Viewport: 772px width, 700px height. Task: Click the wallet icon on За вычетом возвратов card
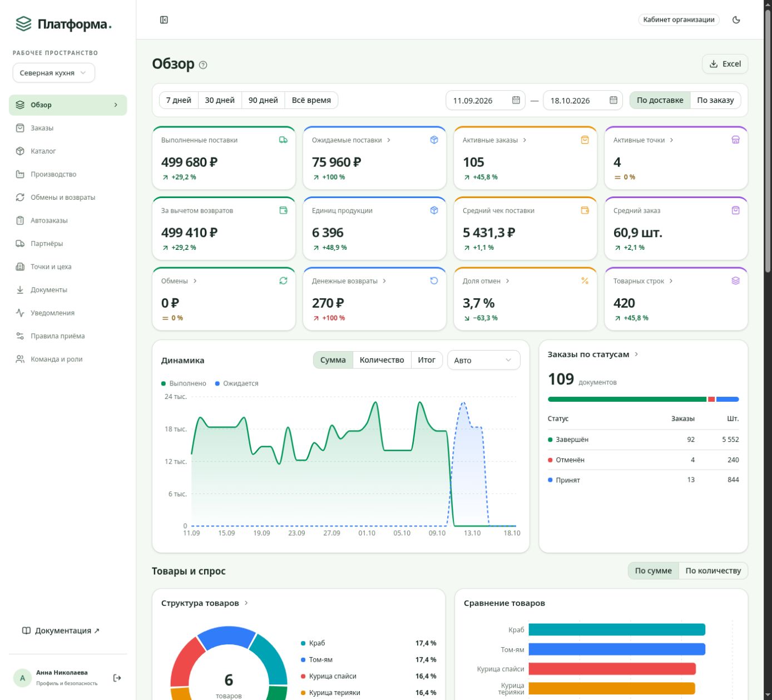pyautogui.click(x=283, y=210)
